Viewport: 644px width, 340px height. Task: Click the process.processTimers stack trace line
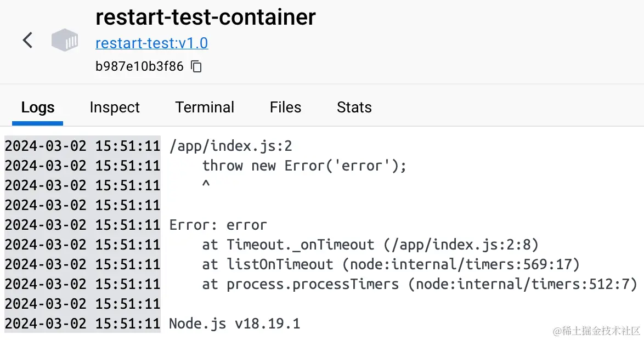click(419, 284)
